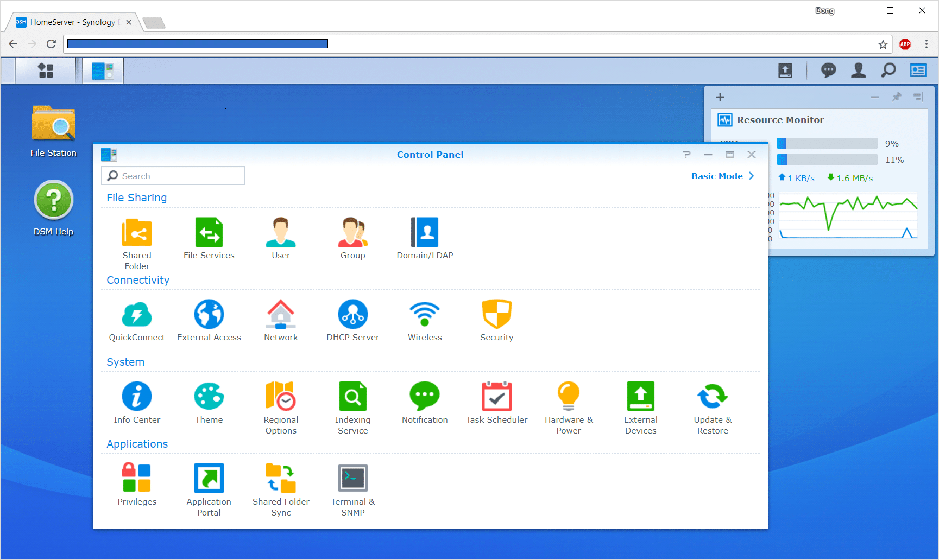Open the User settings icon
This screenshot has height=560, width=939.
tap(281, 239)
